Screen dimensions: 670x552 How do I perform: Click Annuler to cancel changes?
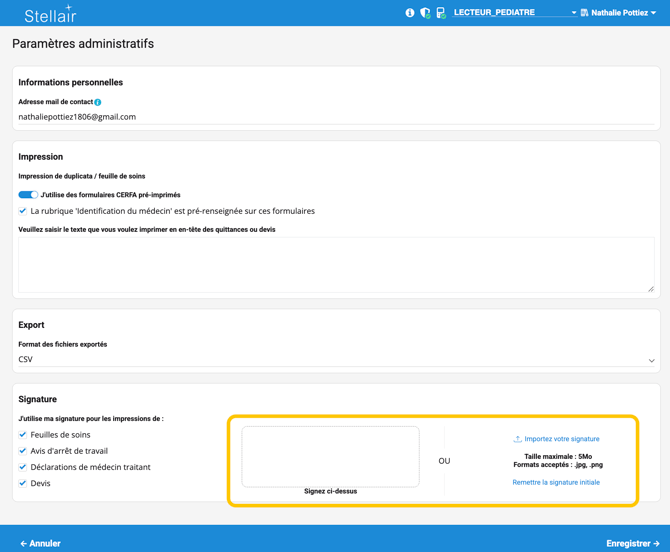(41, 543)
